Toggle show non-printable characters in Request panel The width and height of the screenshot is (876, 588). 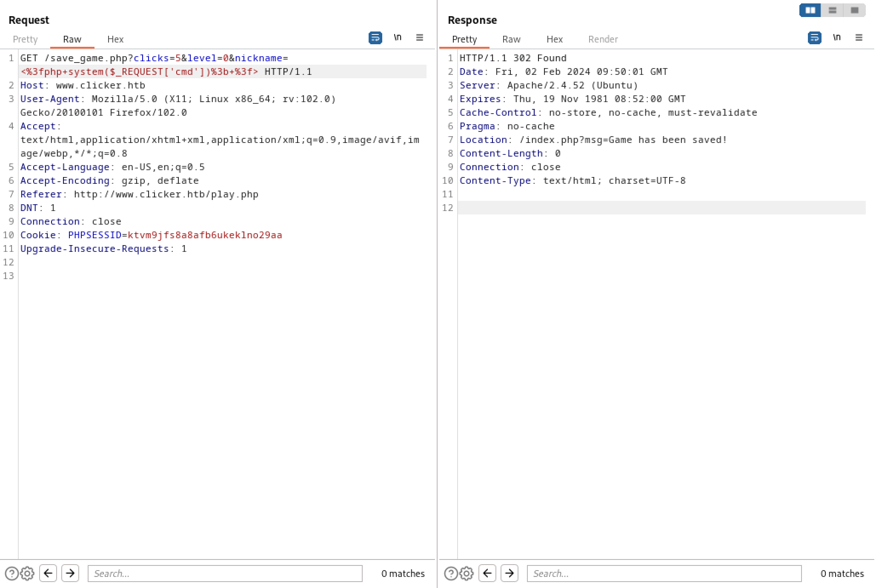[x=398, y=37]
